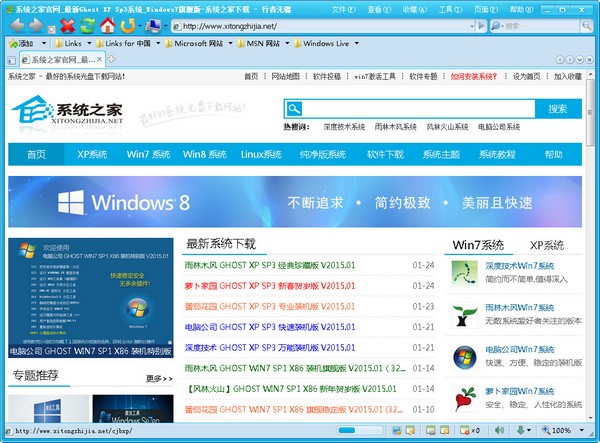Close the 系统之家官网 tab

coord(99,59)
